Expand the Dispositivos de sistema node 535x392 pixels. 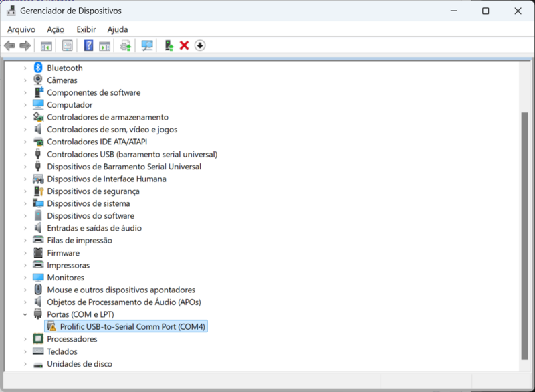pos(25,203)
